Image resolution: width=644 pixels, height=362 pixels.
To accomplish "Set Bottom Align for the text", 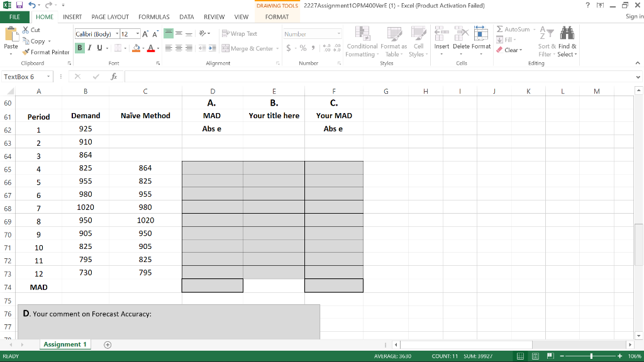I will tap(189, 34).
